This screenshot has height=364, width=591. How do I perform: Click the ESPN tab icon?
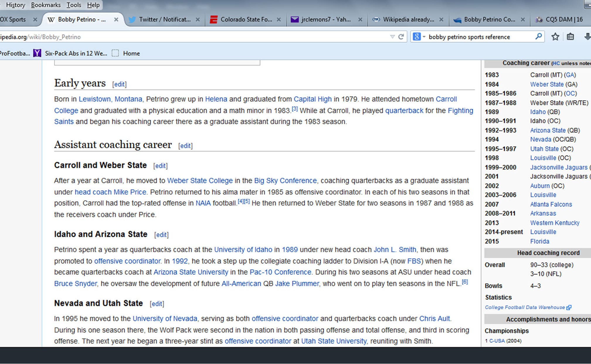(214, 20)
